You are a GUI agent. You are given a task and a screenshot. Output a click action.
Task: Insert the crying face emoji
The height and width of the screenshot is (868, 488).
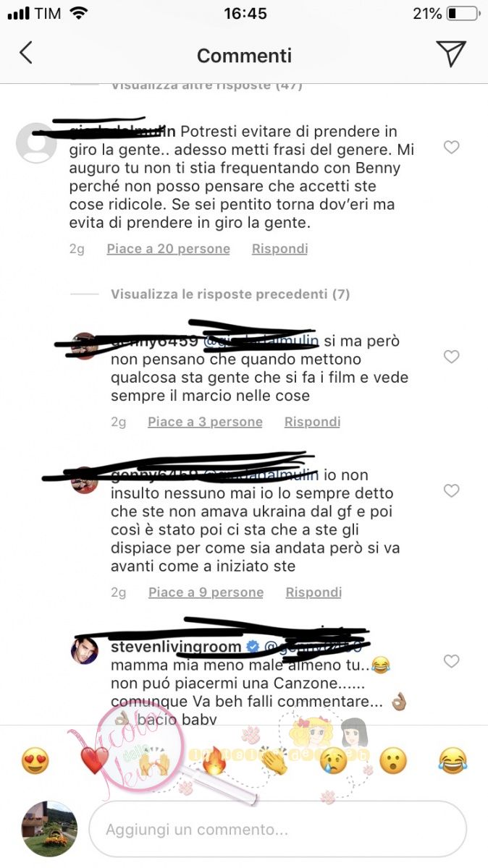334,761
